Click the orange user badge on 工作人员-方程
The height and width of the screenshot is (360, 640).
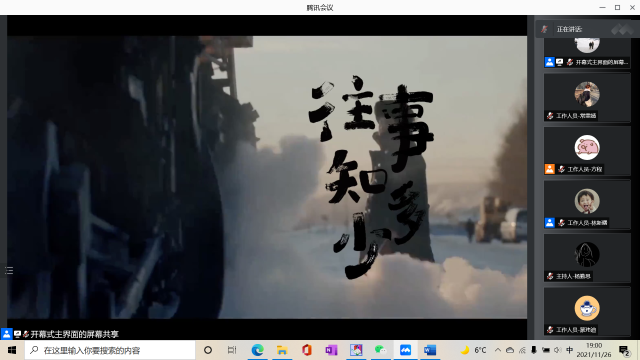[550, 169]
